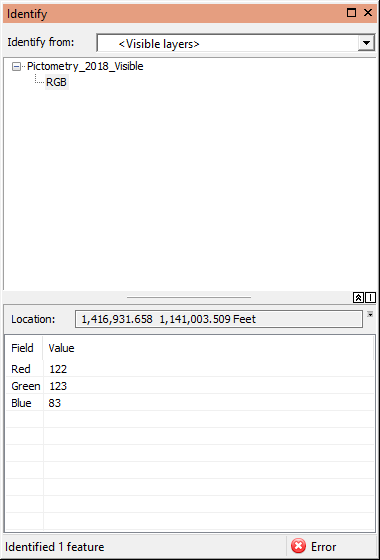Click the Location coordinates field
This screenshot has width=380, height=560.
[x=219, y=319]
